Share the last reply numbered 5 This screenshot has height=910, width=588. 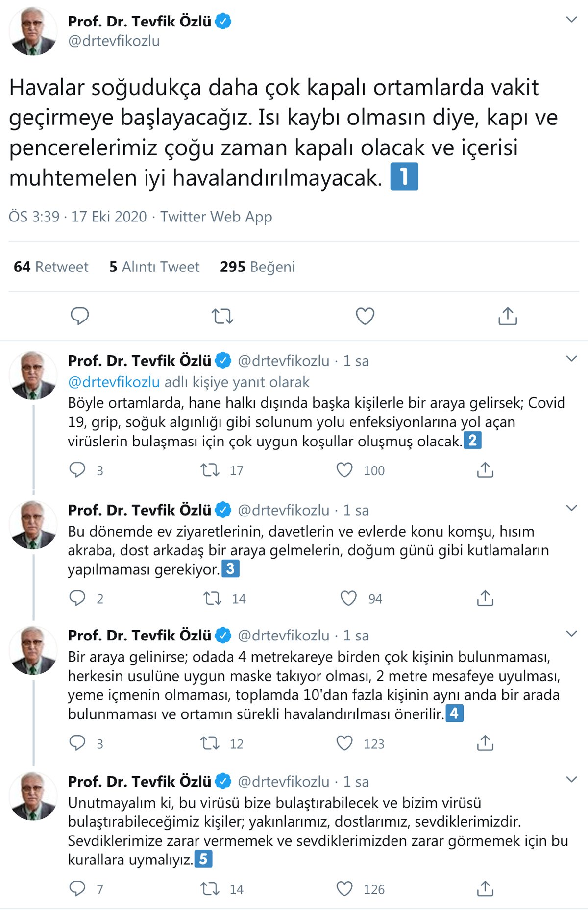[x=485, y=889]
